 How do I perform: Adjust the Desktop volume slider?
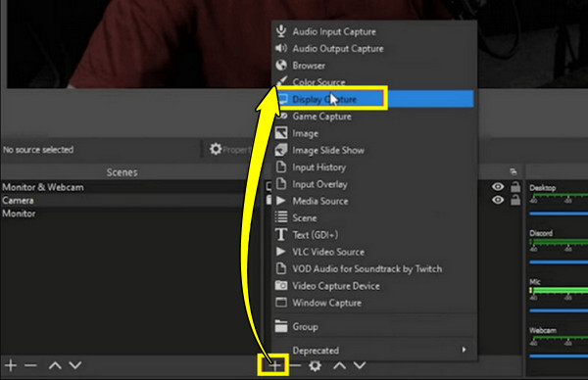559,214
